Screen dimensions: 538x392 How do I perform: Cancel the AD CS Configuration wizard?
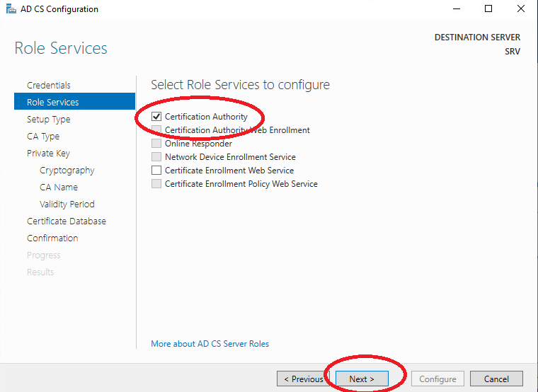click(496, 379)
